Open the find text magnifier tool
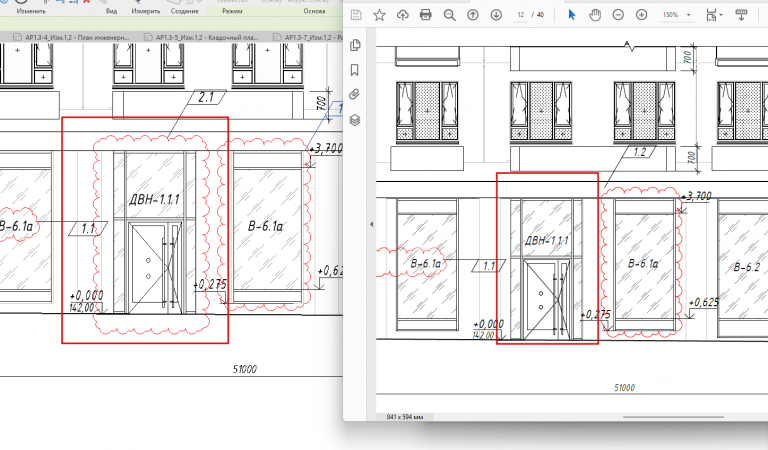Image resolution: width=768 pixels, height=450 pixels. click(449, 15)
